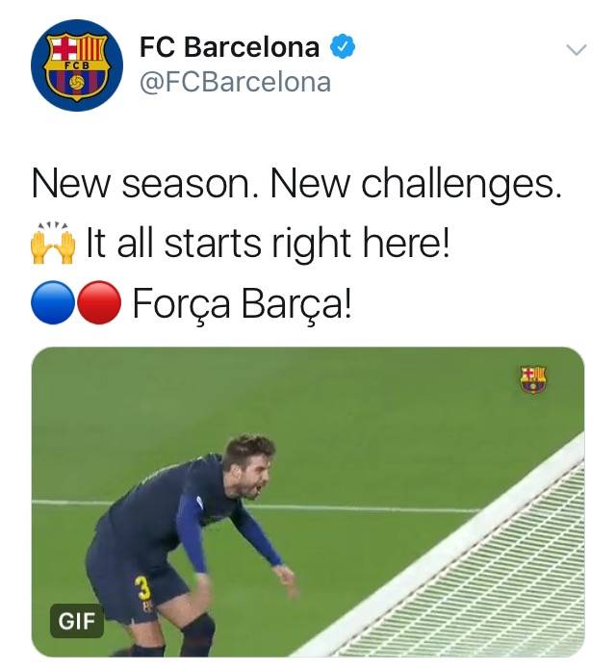Click the 'Força Barça!' text
Screen dimensions: 616x672
pos(242,303)
